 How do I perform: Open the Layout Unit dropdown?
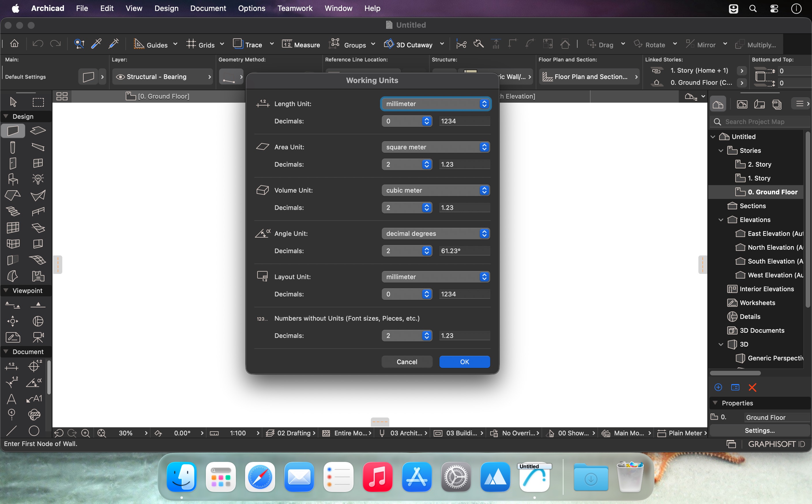click(436, 277)
